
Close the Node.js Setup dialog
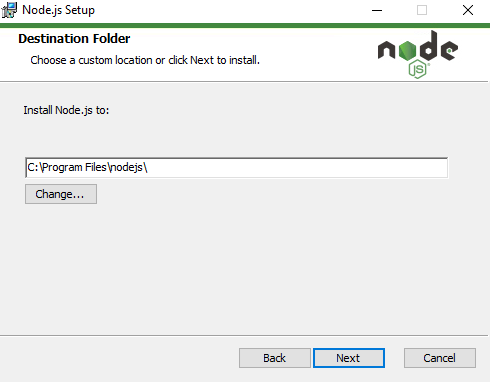tap(468, 10)
